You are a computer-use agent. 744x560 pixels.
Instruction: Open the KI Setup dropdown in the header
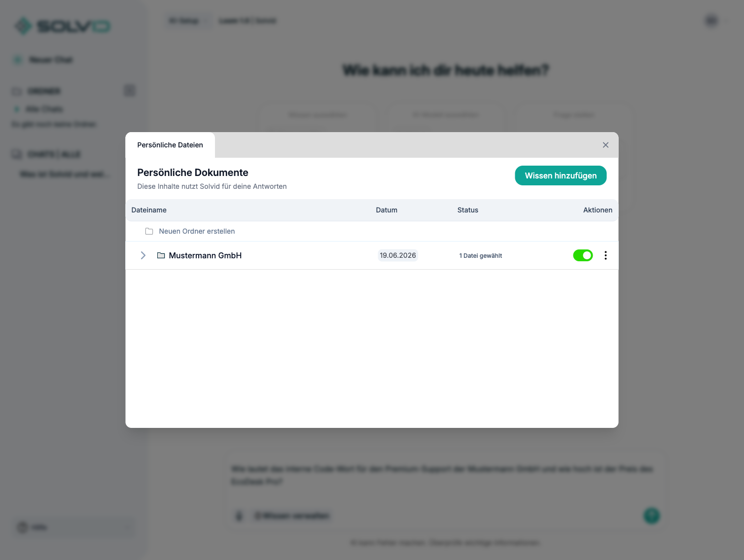click(x=188, y=21)
